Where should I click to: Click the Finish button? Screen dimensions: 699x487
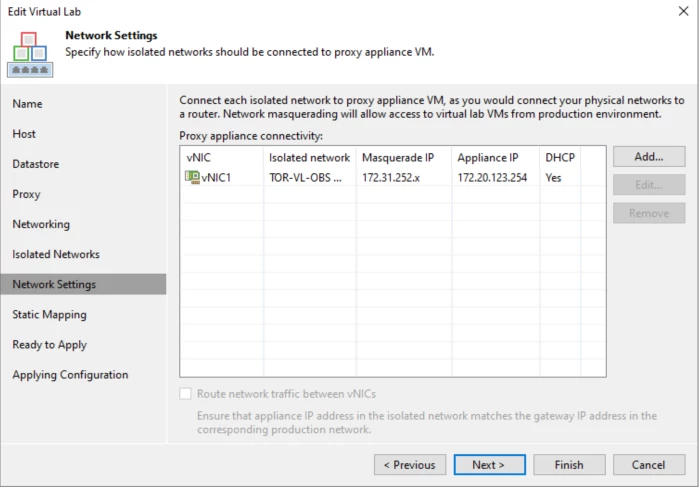[569, 465]
